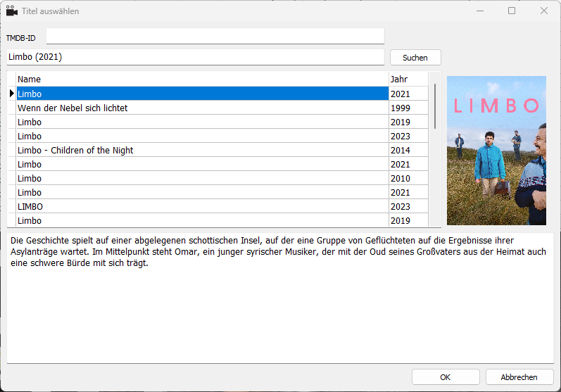Click the results list vertical scrollbar
The height and width of the screenshot is (392, 561).
(435, 106)
